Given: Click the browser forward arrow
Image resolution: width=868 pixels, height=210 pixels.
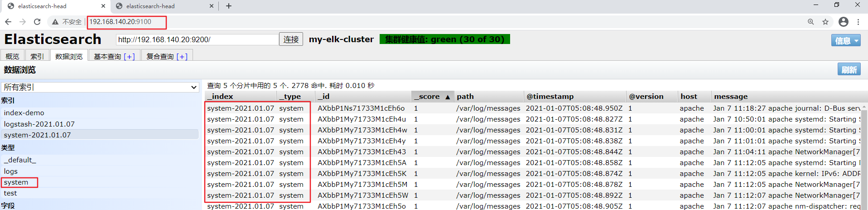Looking at the screenshot, I should click(23, 22).
